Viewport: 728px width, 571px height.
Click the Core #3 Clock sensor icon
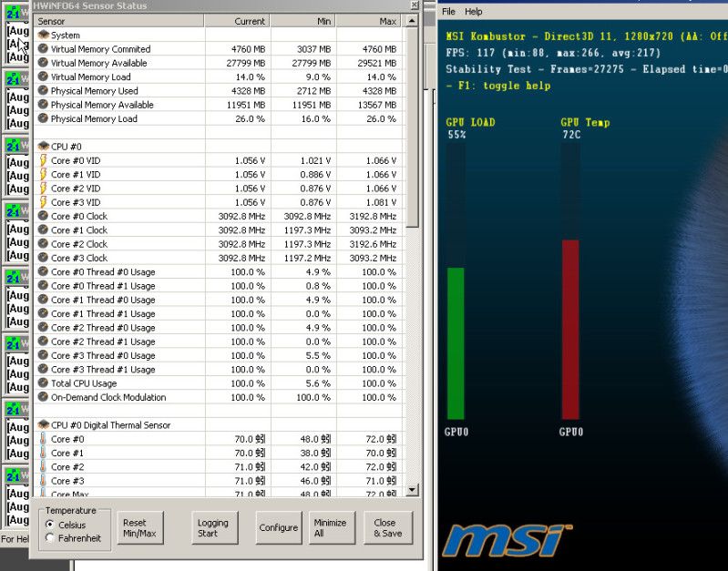(x=43, y=258)
